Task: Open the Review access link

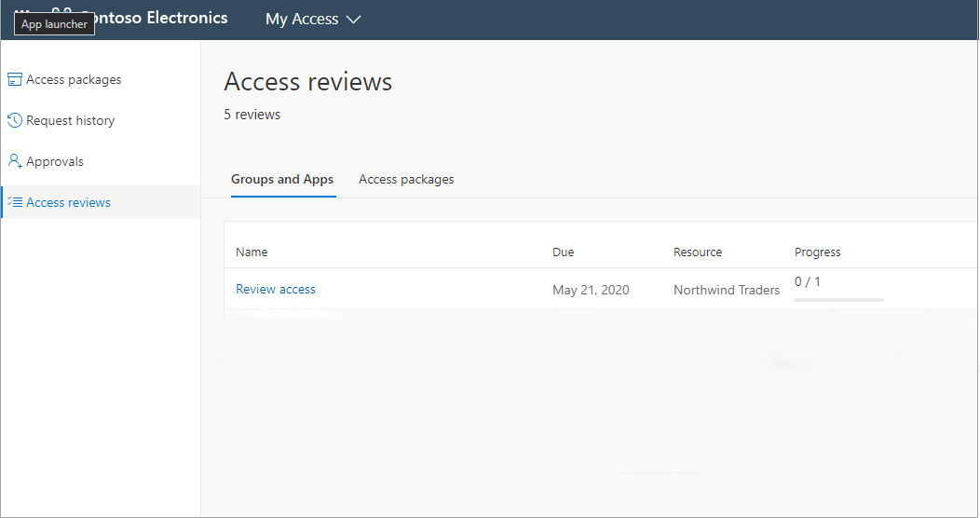Action: [276, 289]
